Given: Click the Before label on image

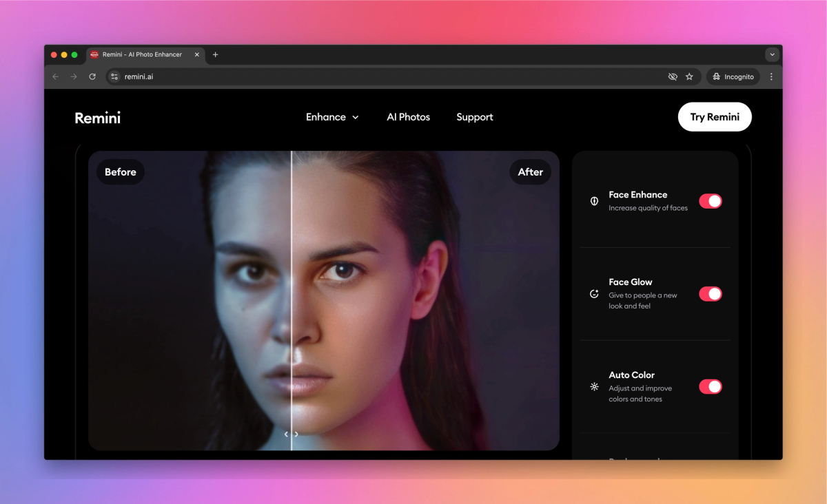Looking at the screenshot, I should coord(121,172).
